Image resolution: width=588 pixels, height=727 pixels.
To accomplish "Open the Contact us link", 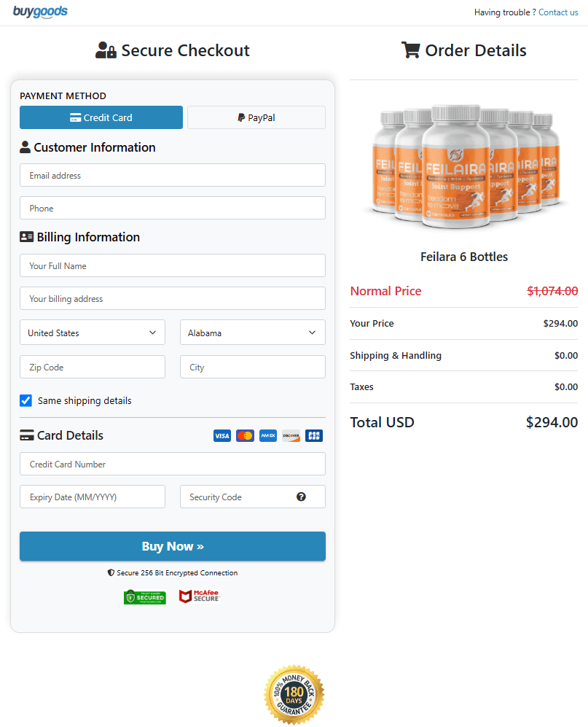I will coord(558,12).
